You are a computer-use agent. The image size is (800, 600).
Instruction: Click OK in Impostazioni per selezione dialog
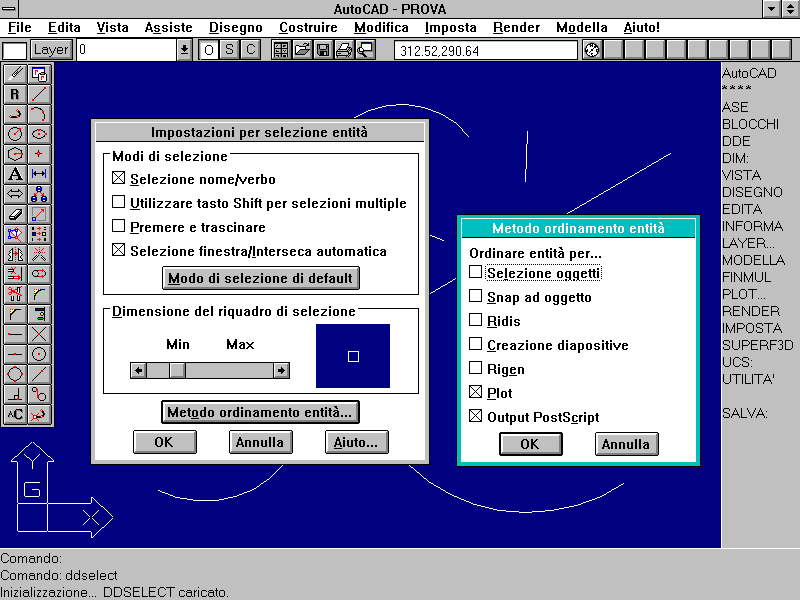tap(164, 442)
